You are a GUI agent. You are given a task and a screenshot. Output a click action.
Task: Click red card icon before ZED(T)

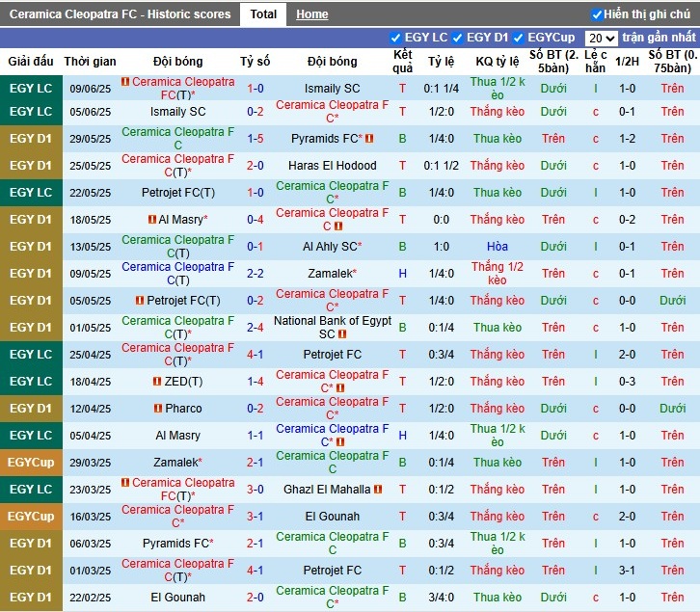point(157,382)
